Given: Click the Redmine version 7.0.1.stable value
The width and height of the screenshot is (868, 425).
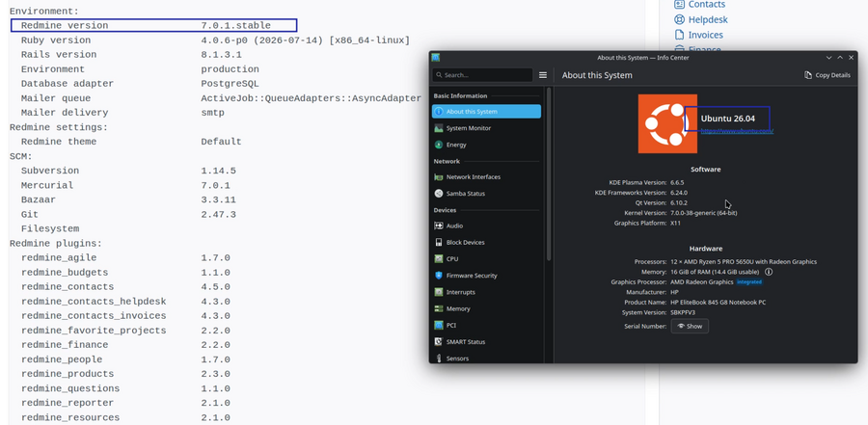Looking at the screenshot, I should click(236, 25).
